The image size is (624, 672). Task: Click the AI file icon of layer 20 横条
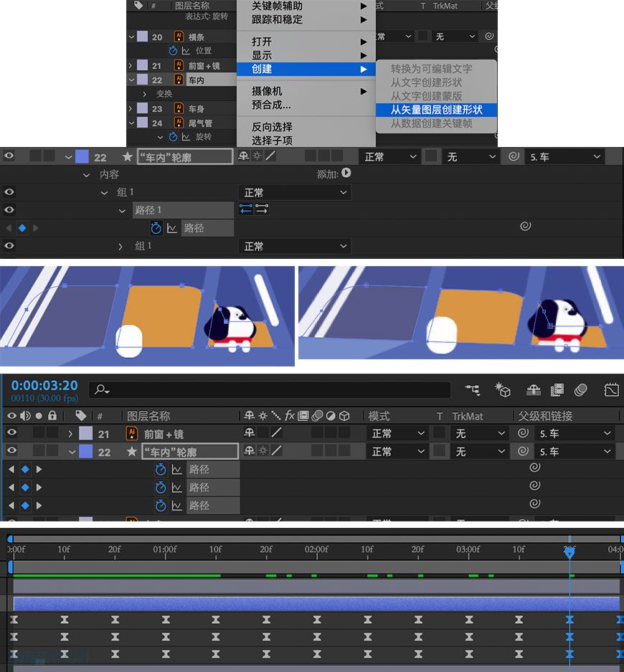179,37
